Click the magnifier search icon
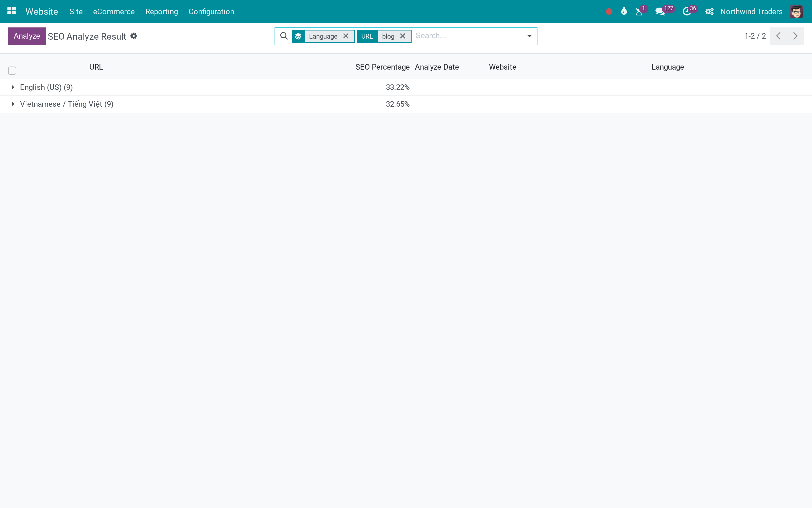 coord(284,36)
